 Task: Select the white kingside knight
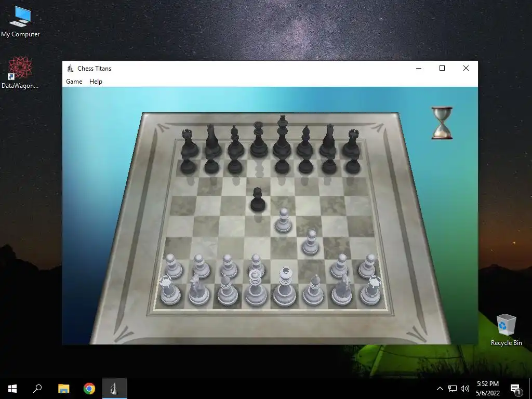[x=342, y=289]
